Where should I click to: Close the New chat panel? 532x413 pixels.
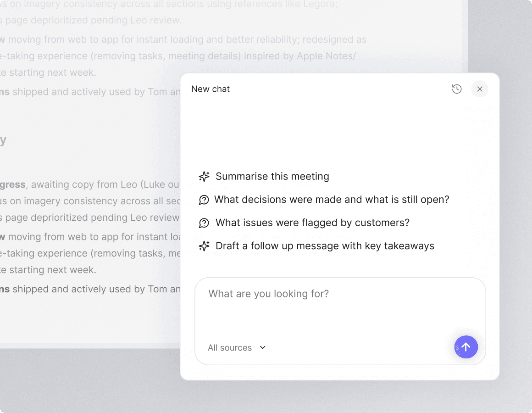(479, 89)
